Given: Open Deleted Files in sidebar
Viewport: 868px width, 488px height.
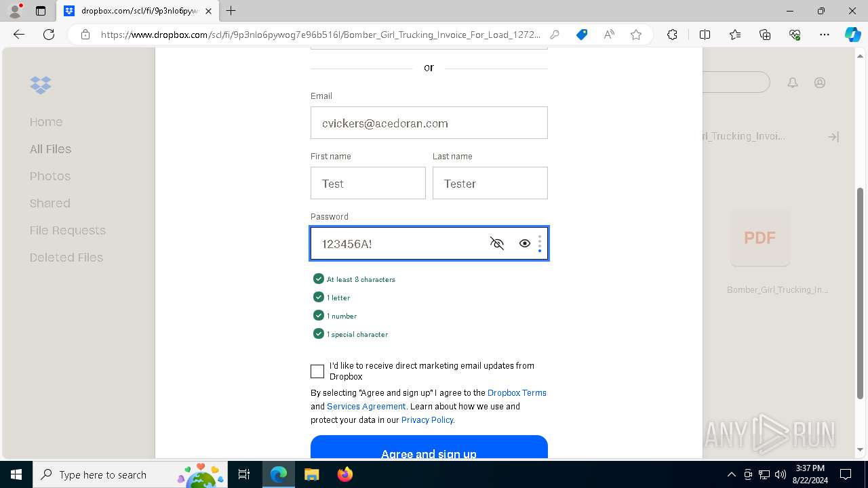Looking at the screenshot, I should point(66,258).
